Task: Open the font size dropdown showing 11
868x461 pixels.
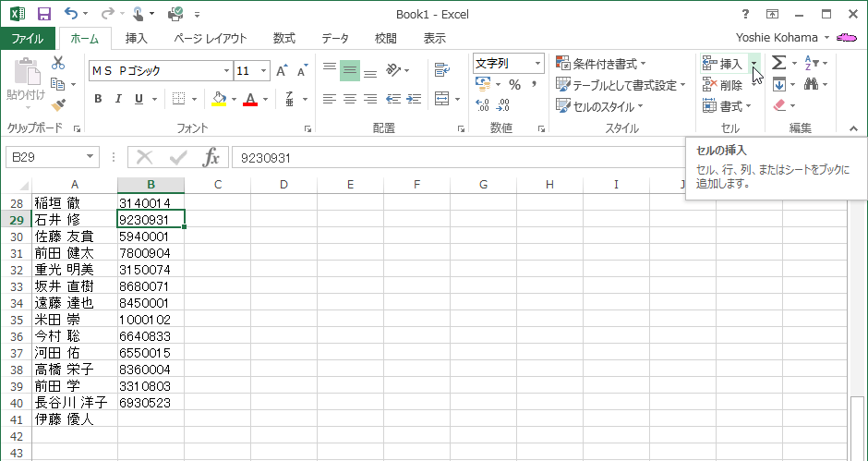Action: click(263, 71)
